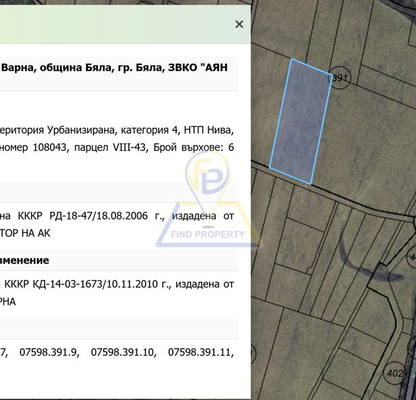Click the text парцел VIII-43
The height and width of the screenshot is (400, 416).
(x=110, y=147)
